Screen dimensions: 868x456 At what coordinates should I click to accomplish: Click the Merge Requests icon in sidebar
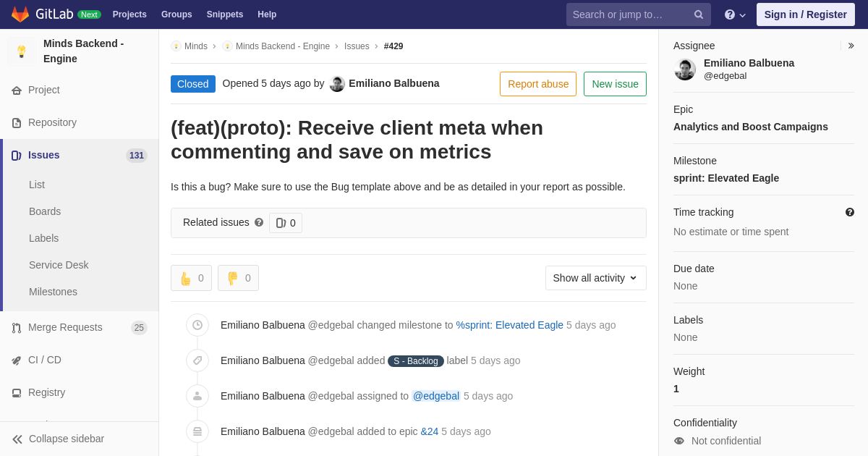coord(17,328)
